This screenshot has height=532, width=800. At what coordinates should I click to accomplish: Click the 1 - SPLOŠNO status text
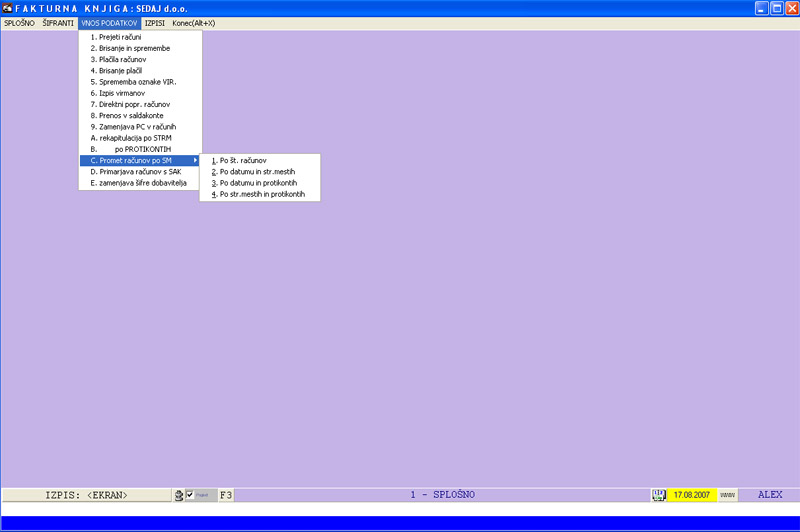(442, 495)
